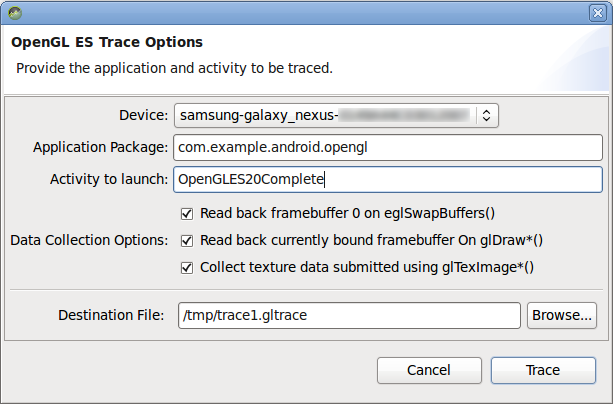Disable read back bound framebuffer on glDraw

(x=187, y=240)
